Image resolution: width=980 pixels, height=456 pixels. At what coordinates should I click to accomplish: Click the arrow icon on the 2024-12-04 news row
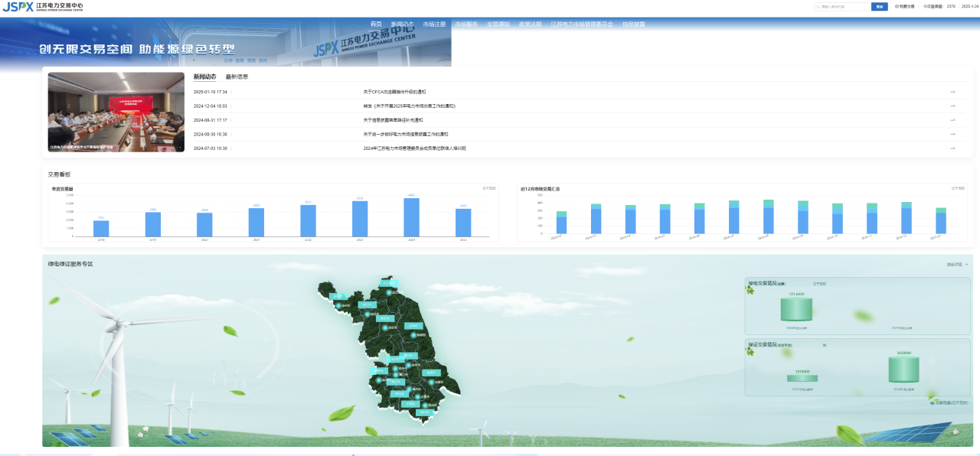pyautogui.click(x=952, y=106)
